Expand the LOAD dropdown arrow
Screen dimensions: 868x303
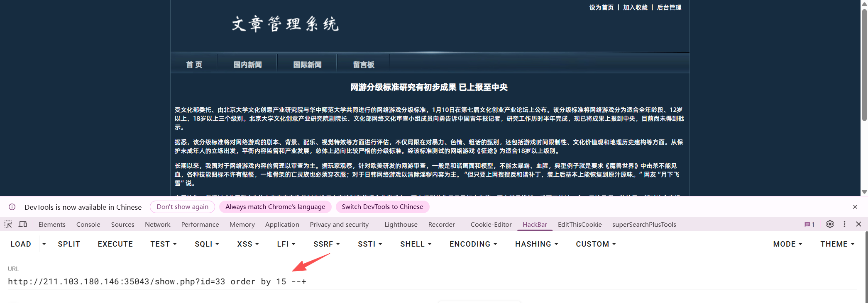pyautogui.click(x=44, y=244)
